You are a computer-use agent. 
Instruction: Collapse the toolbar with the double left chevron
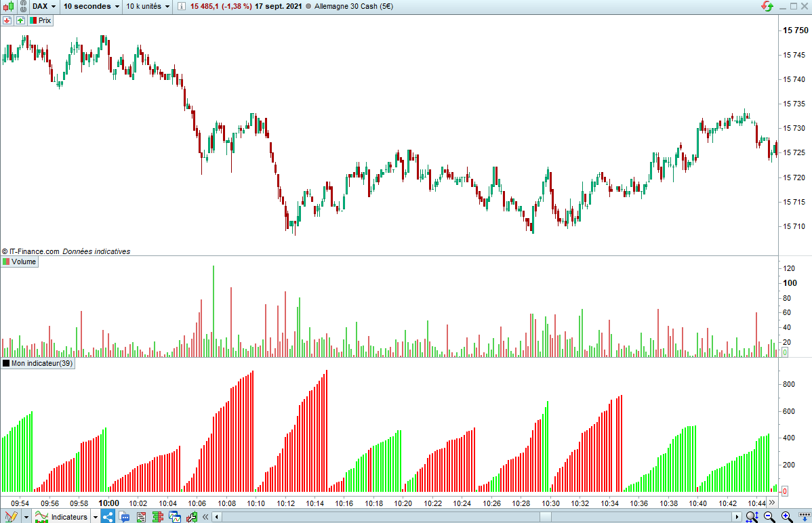(205, 516)
